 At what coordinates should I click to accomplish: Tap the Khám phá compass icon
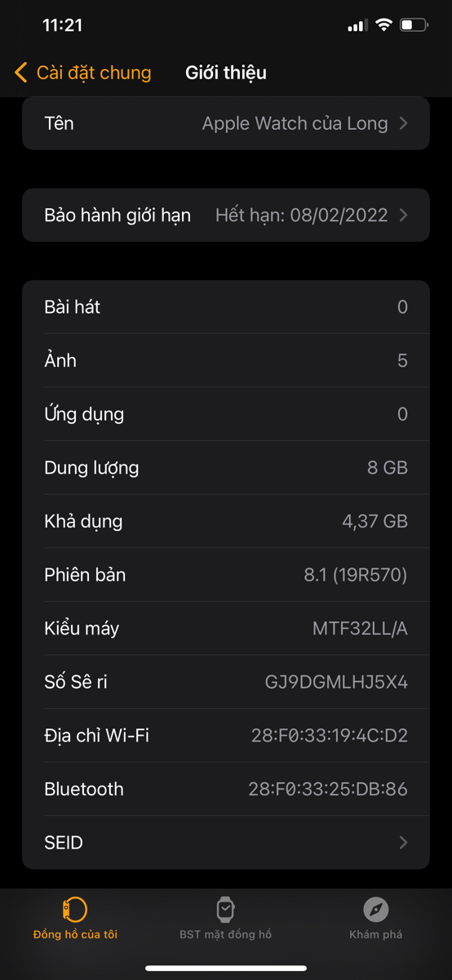(376, 909)
